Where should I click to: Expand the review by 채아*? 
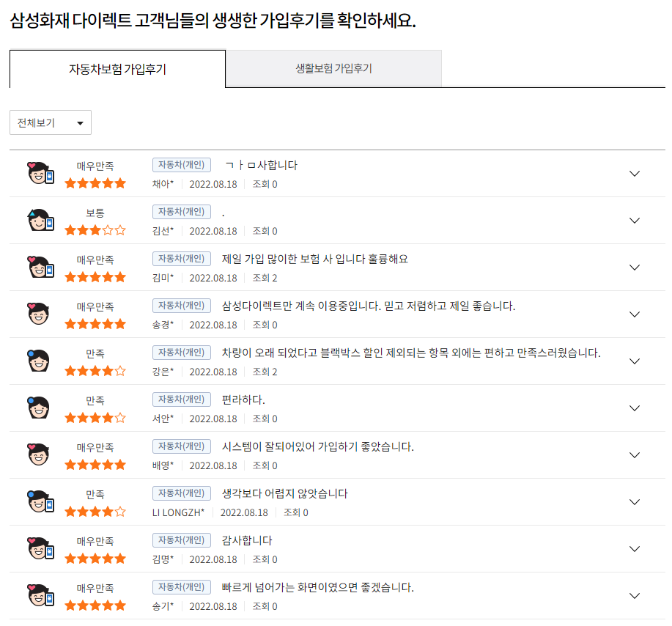tap(635, 174)
